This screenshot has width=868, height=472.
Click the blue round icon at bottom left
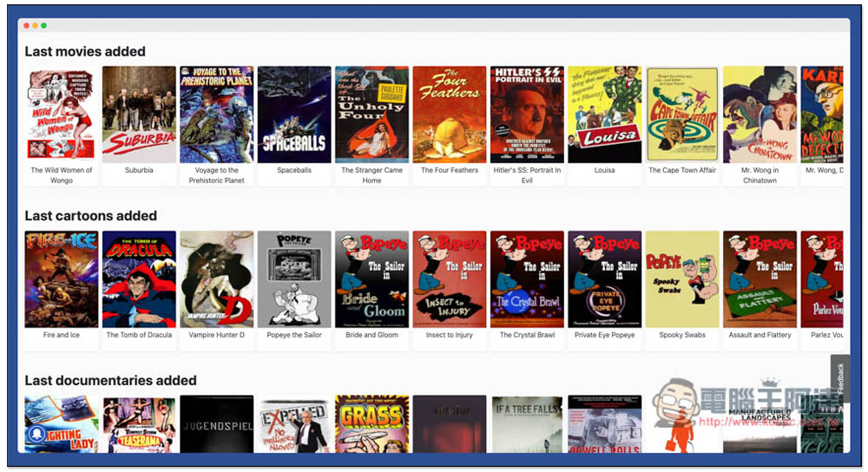coord(36,433)
